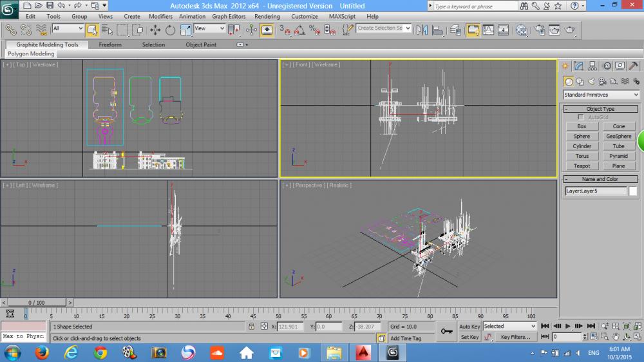Click the Mirror tool in toolbar
This screenshot has width=644, height=362.
click(422, 30)
